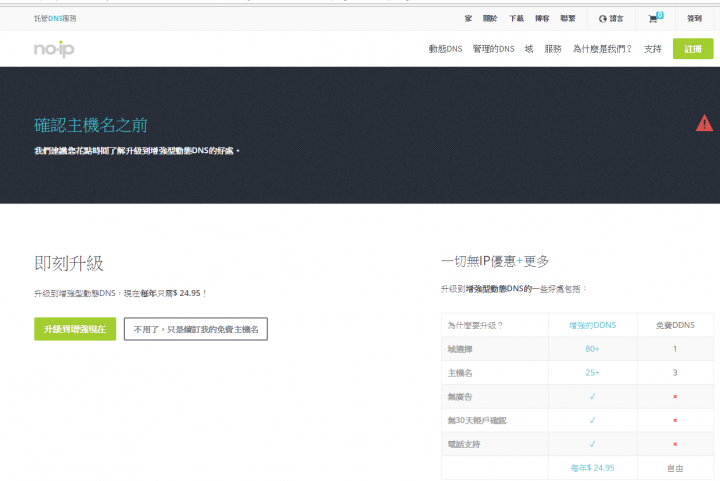
Task: Go to 下載 downloads page
Action: click(516, 18)
